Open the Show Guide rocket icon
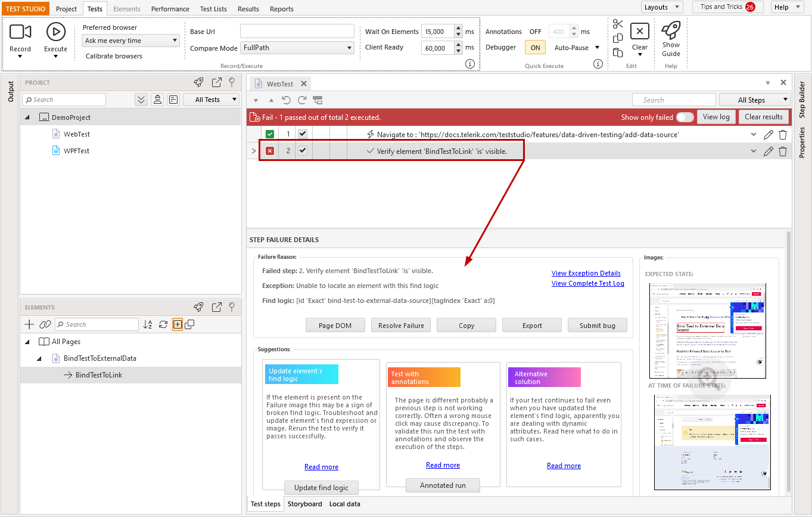Viewport: 812px width, 517px height. pyautogui.click(x=671, y=30)
